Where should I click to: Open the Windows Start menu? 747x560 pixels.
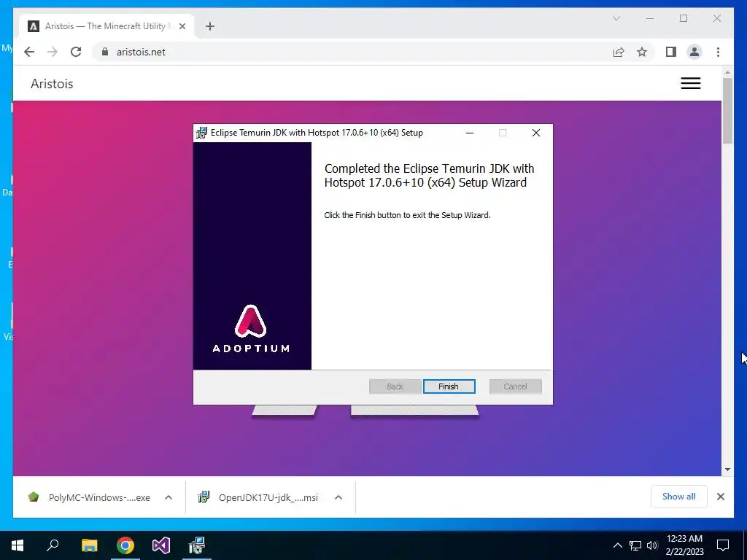click(x=18, y=545)
